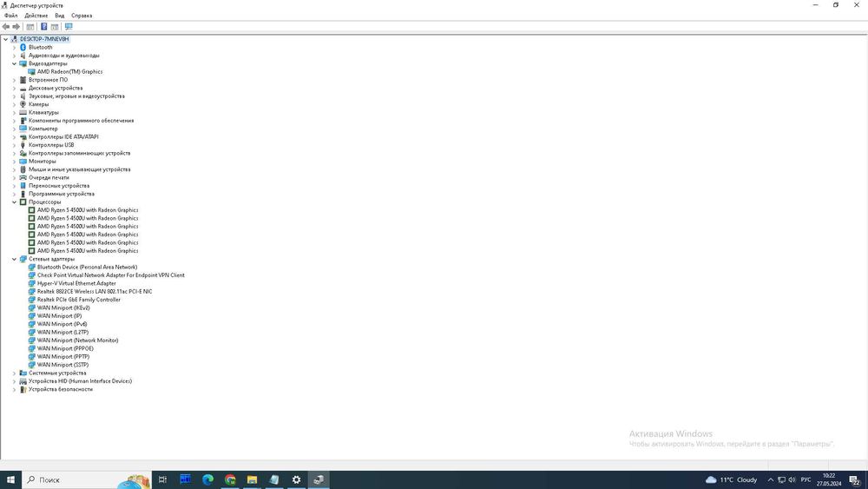Open the notification center icon
The image size is (868, 489).
(x=855, y=480)
